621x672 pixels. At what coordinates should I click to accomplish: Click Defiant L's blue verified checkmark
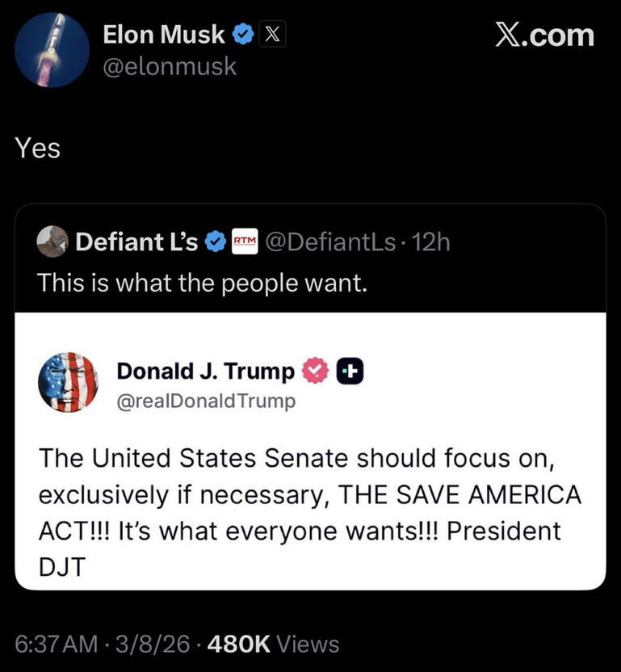(x=215, y=241)
